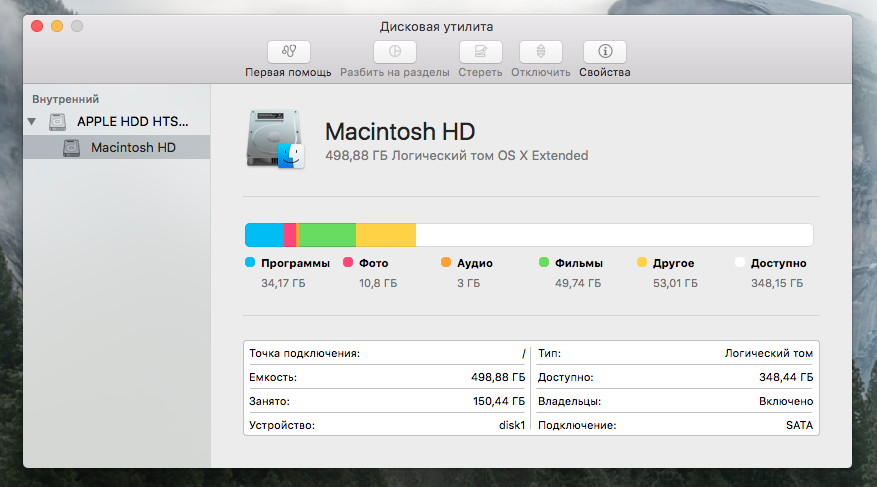Click the green Фильмы segment of usage bar

click(x=328, y=235)
